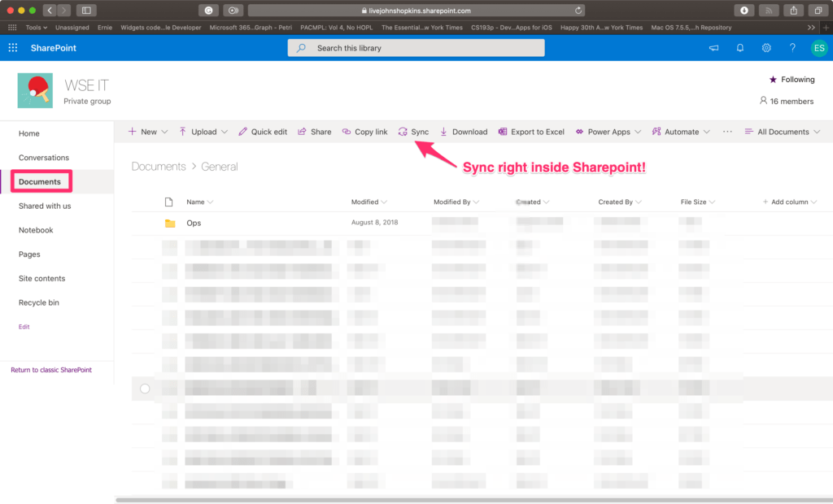Open the Automate menu

681,132
